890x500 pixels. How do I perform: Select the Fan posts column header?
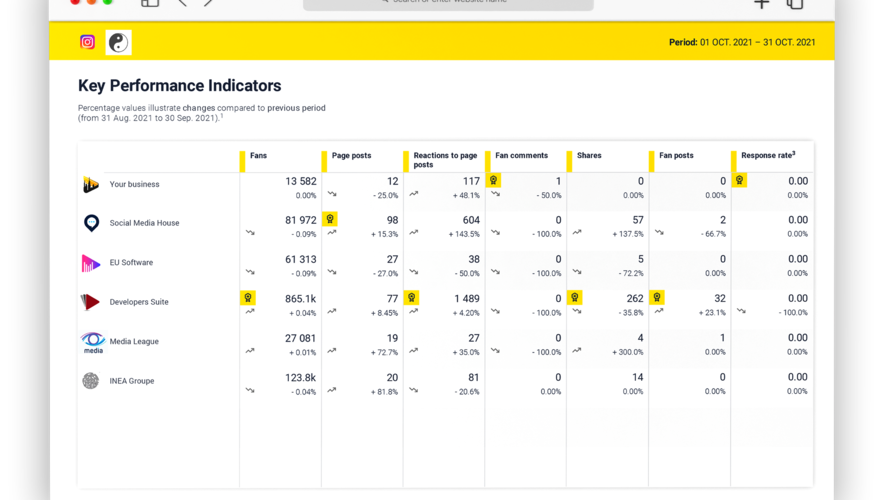point(676,156)
